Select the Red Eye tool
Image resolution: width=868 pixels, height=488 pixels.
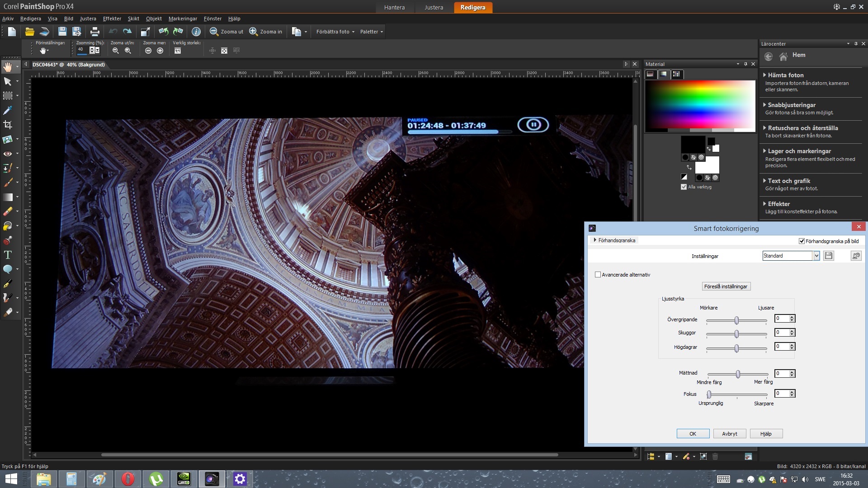(8, 154)
